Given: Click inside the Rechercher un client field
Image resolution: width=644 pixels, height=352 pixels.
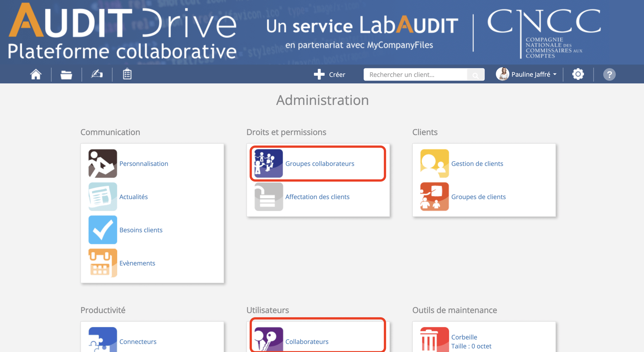Looking at the screenshot, I should click(x=412, y=74).
